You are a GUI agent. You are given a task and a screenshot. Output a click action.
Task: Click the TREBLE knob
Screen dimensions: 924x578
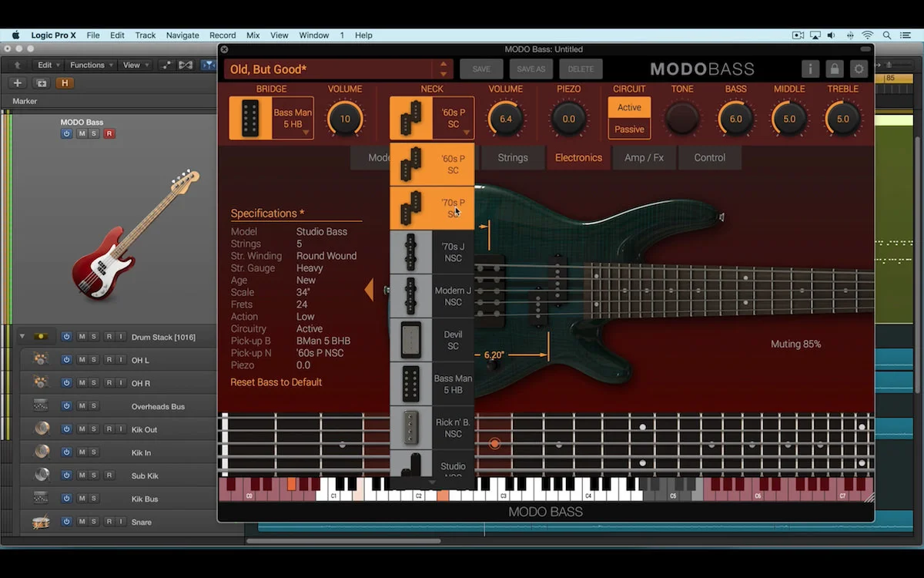coord(842,119)
